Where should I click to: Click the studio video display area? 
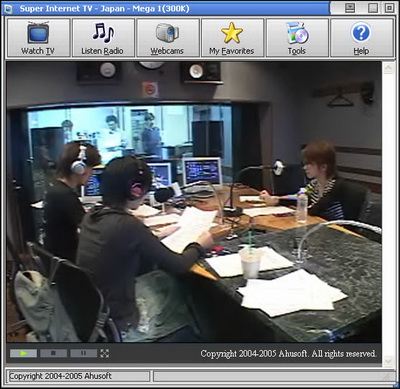(x=194, y=202)
